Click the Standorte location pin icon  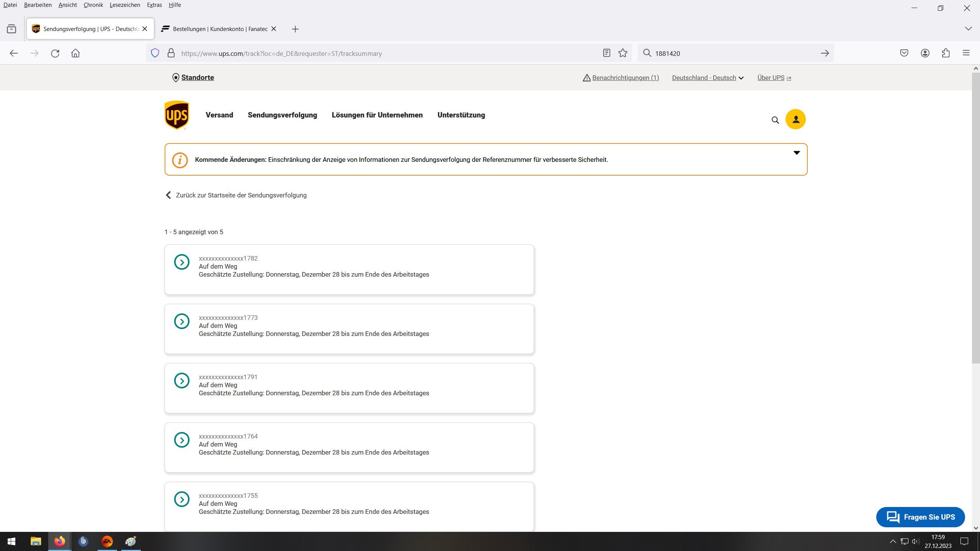(x=176, y=78)
